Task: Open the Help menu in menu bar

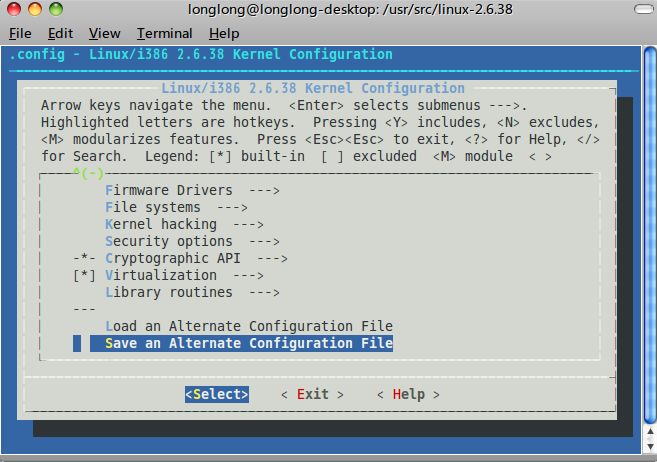Action: [x=224, y=34]
